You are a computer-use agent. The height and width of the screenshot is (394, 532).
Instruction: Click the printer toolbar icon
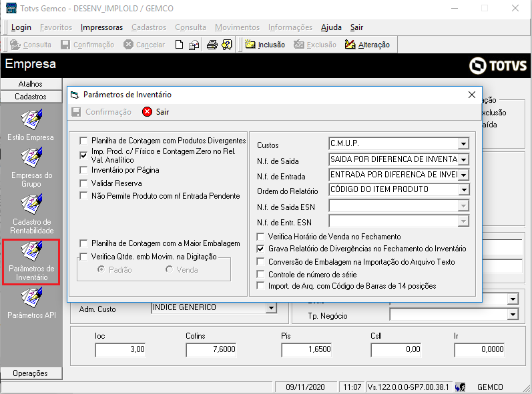[x=212, y=45]
